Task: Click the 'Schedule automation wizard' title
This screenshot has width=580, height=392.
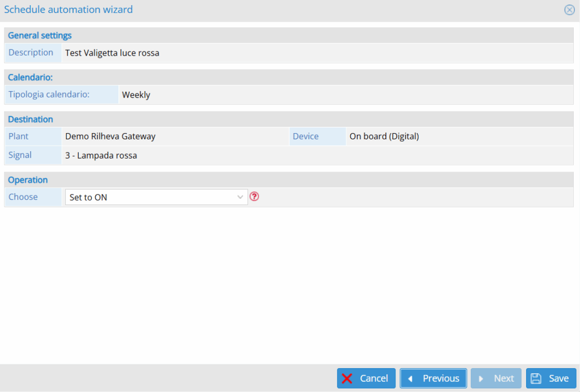Action: click(68, 9)
